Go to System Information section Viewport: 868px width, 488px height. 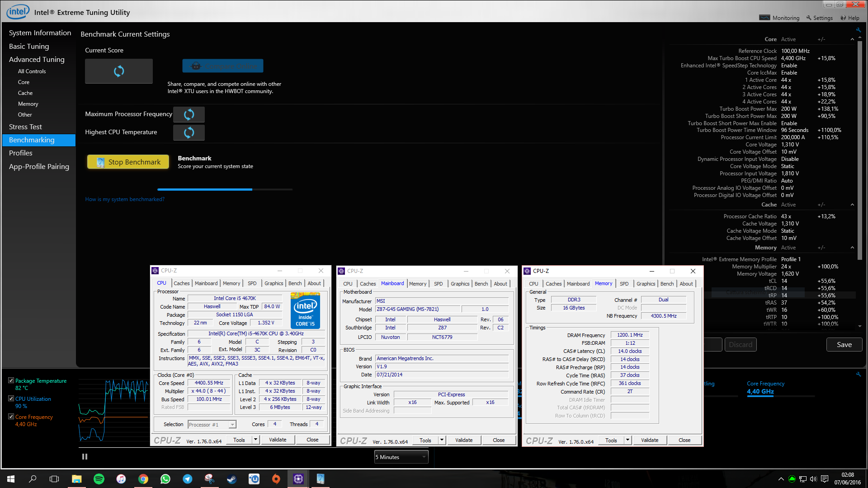tap(40, 33)
